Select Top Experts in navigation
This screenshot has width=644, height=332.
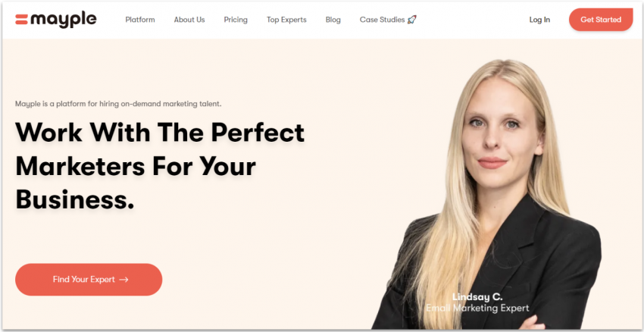click(x=286, y=20)
